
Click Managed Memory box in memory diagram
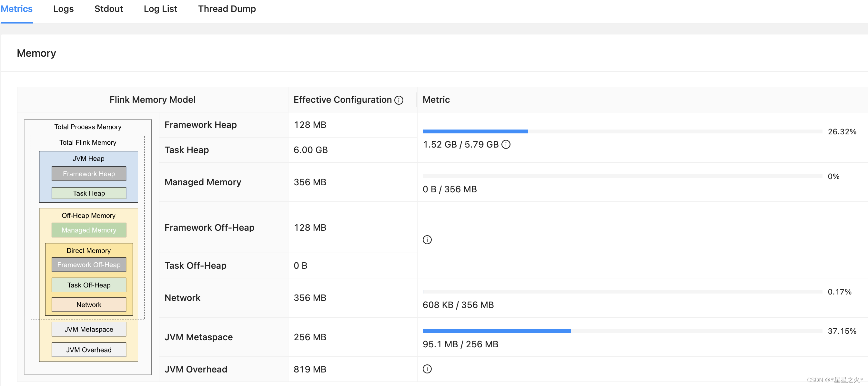[89, 230]
